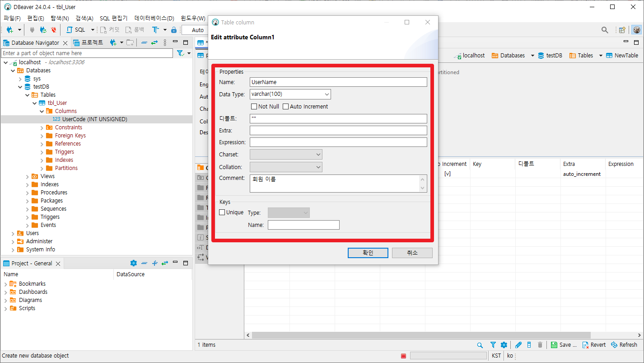Expand the sys database node
Viewport: 644px width, 363px height.
coord(20,79)
